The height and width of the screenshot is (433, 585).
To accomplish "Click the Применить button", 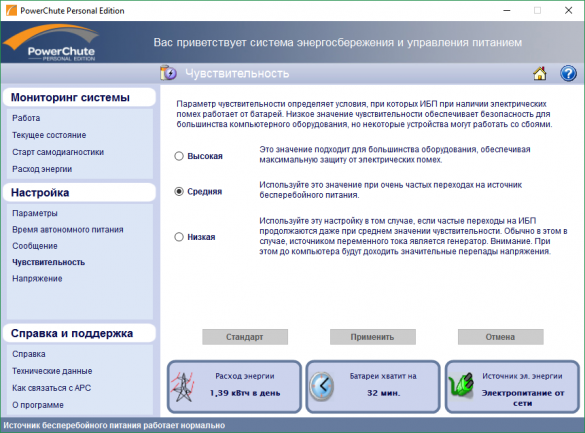I will (x=372, y=337).
